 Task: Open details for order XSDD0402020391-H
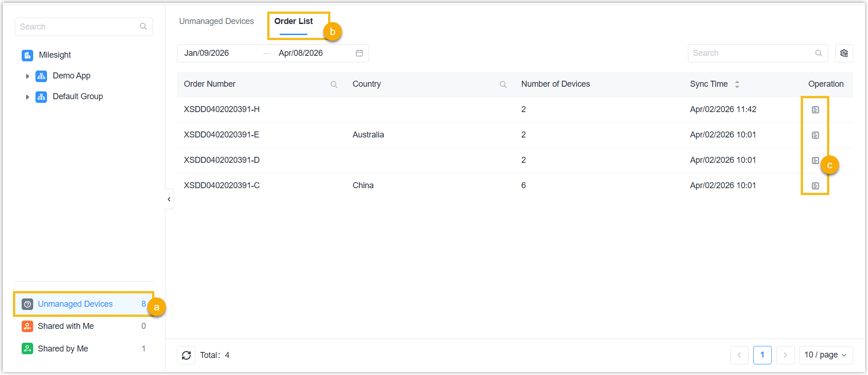click(x=815, y=110)
